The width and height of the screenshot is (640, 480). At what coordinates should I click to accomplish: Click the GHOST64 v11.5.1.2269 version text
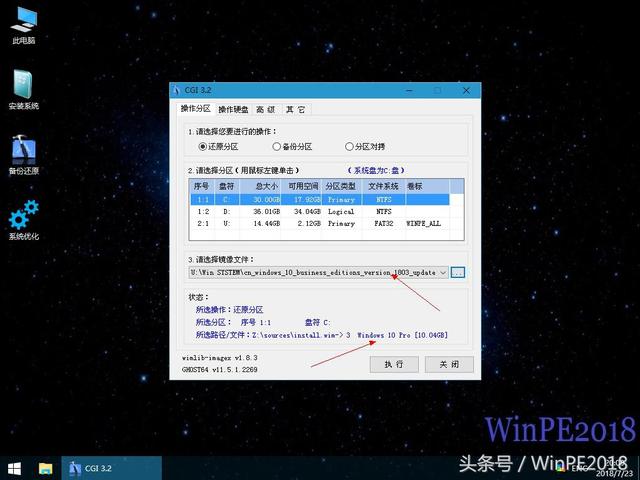[220, 369]
